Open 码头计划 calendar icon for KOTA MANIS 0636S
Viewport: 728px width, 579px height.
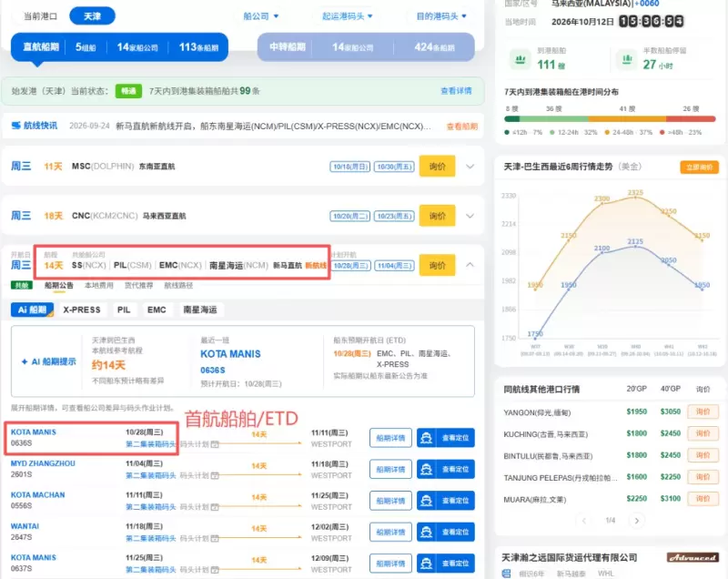pyautogui.click(x=215, y=444)
